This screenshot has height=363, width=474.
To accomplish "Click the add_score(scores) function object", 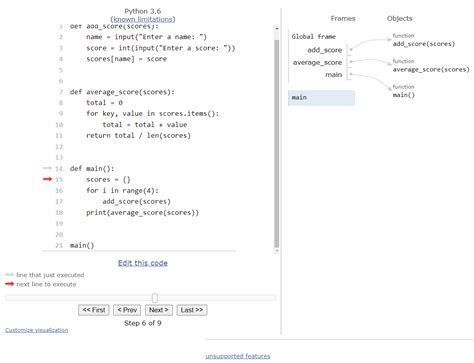I will pos(424,44).
